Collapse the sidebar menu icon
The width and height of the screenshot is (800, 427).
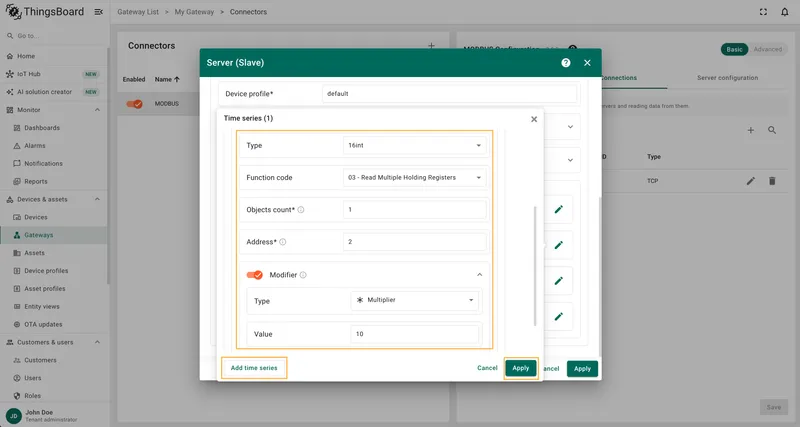tap(98, 12)
